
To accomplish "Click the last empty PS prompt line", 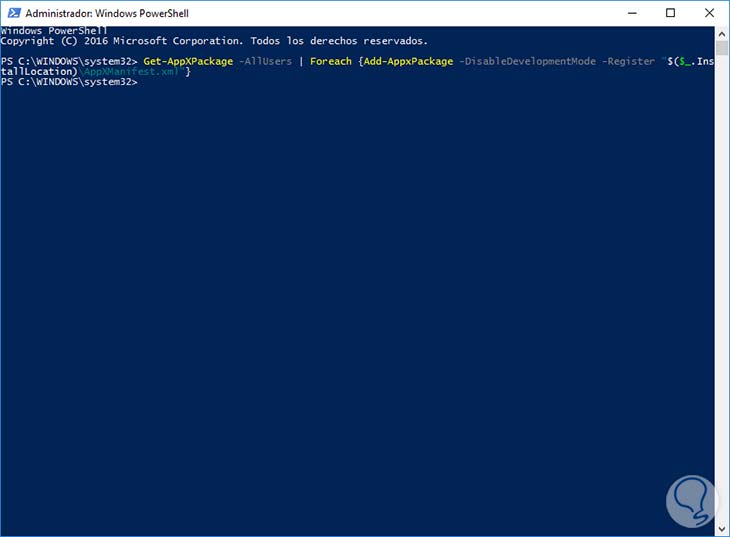I will 69,81.
